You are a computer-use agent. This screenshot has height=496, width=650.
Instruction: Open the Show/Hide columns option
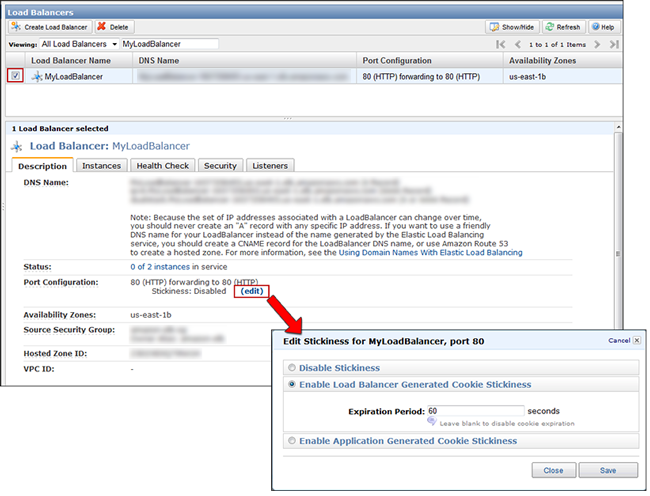tap(512, 27)
